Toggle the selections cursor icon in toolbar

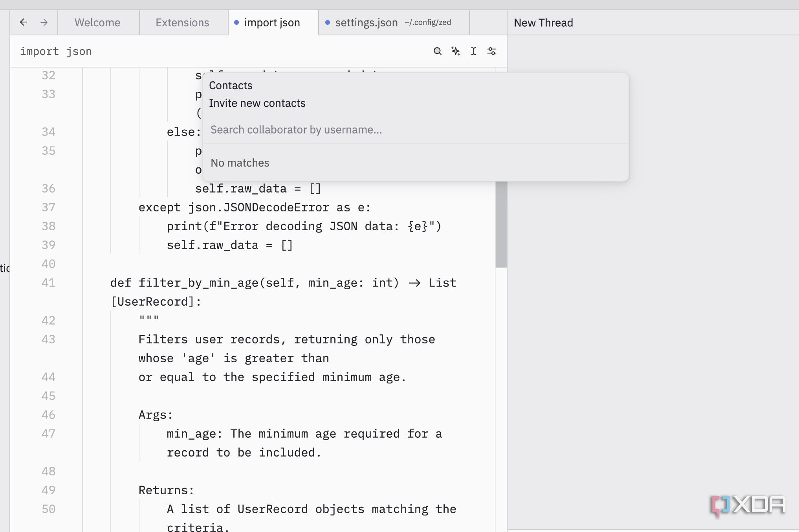[x=474, y=51]
